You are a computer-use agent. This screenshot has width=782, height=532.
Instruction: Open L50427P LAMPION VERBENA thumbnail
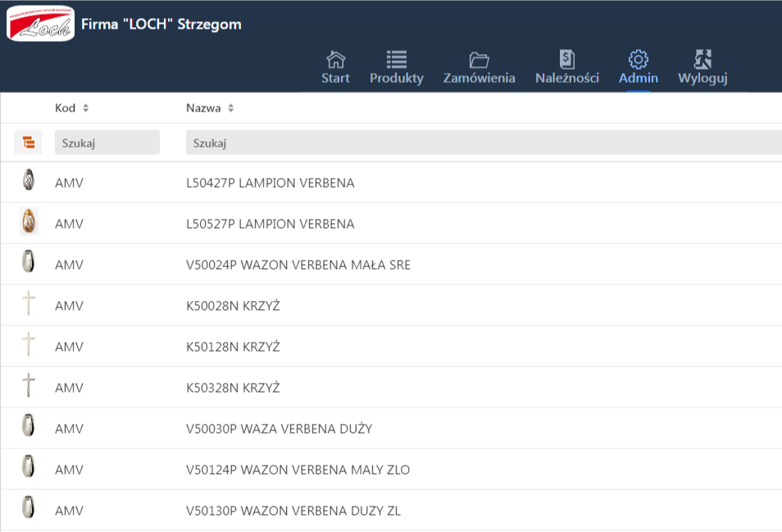29,180
